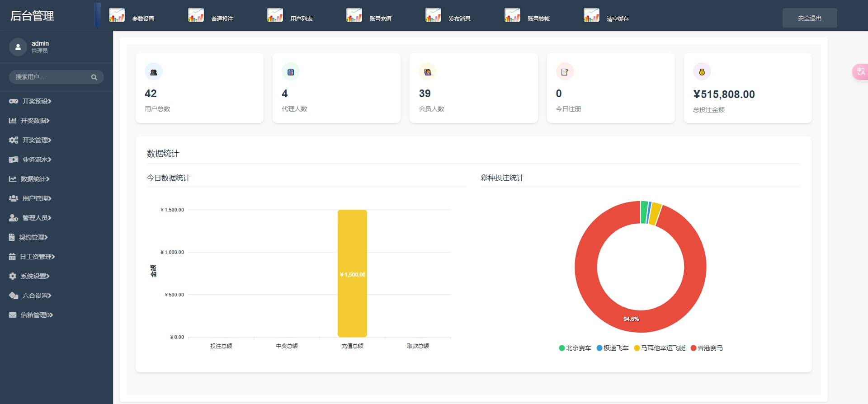Viewport: 868px width, 404px height.
Task: Select 发布消息 in the top navigation
Action: tap(459, 19)
